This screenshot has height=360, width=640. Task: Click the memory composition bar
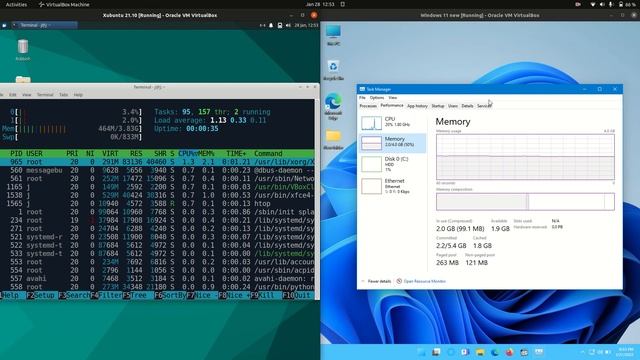click(525, 202)
